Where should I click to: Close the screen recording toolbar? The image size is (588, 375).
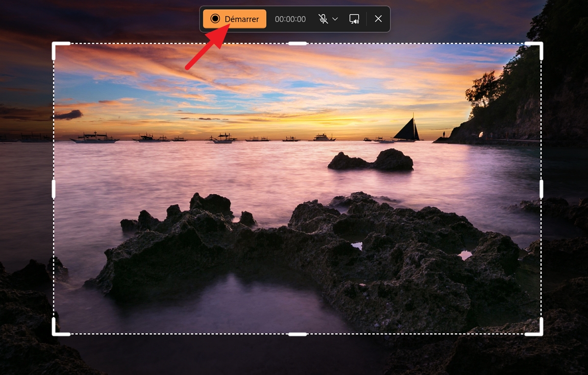click(378, 19)
